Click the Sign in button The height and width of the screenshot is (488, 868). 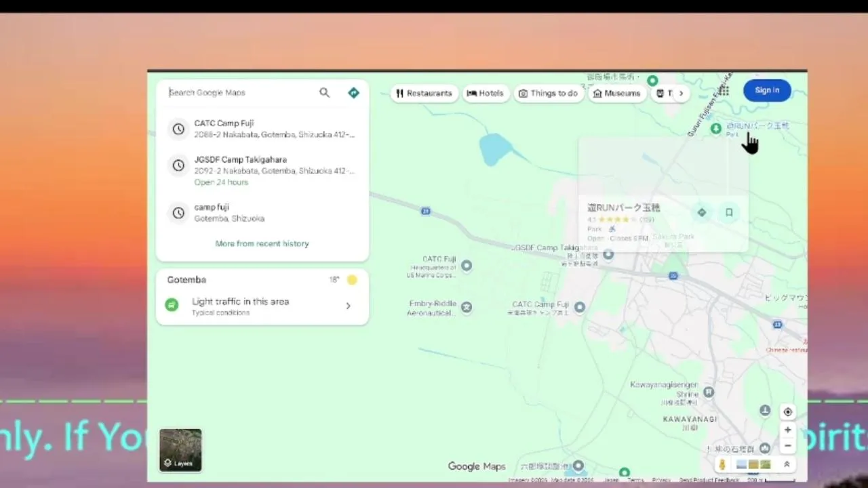coord(767,90)
